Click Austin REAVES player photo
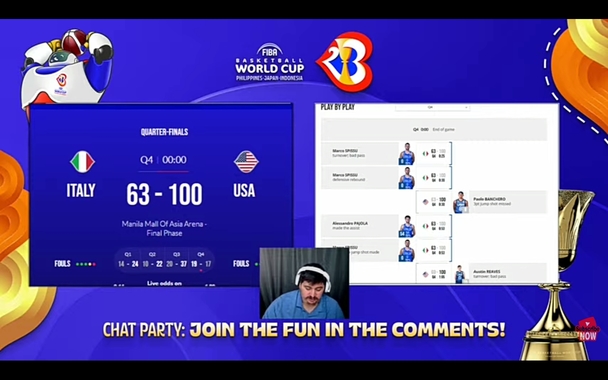 [460, 274]
